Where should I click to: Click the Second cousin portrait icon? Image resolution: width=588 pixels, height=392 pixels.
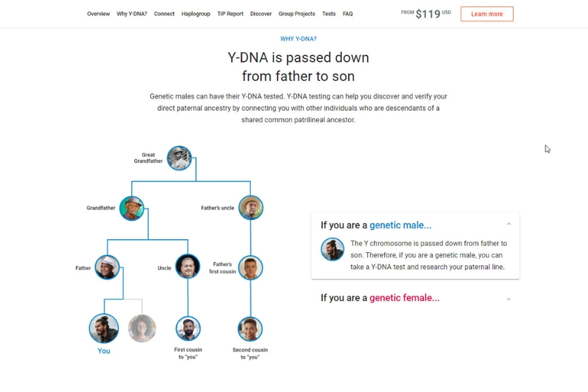pos(250,329)
